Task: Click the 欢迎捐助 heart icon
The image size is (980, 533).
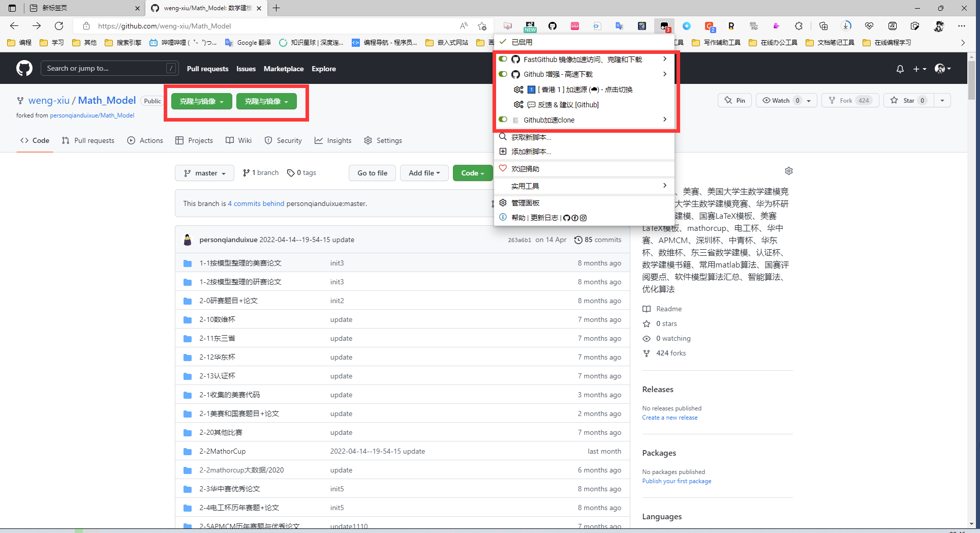Action: point(503,168)
